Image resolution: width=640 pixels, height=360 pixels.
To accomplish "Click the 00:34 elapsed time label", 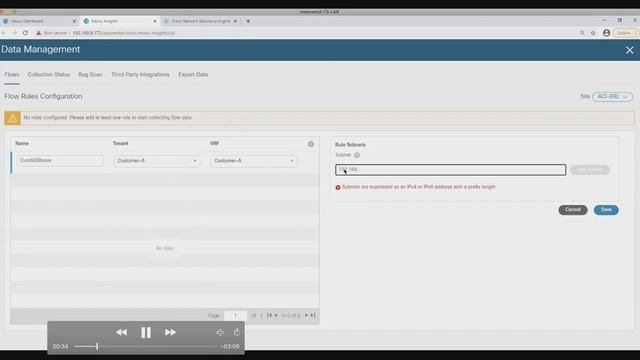I will point(60,347).
